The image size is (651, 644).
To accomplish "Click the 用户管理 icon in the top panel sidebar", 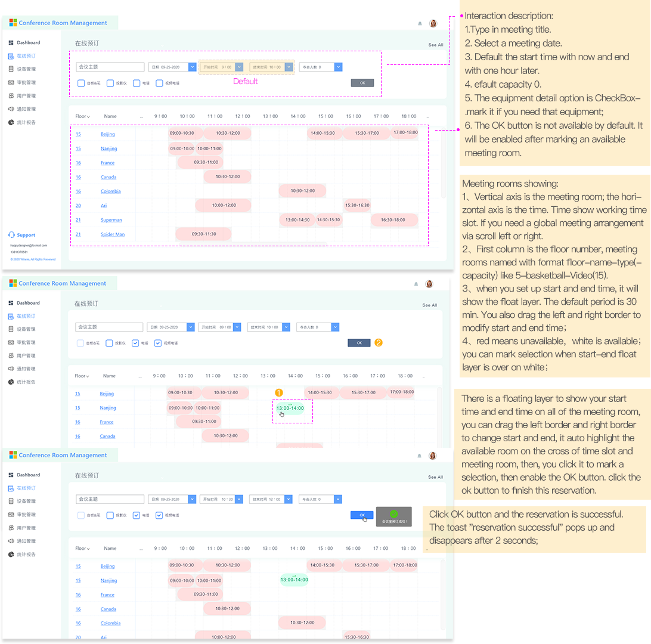I will [11, 96].
